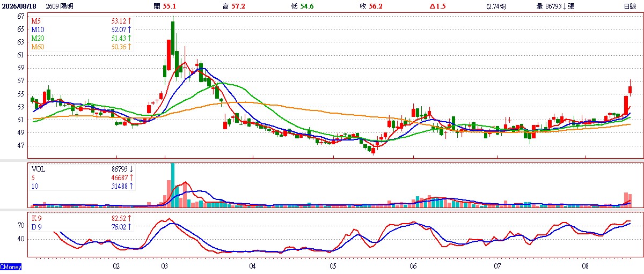Click the 08 month marker on the axis
The width and height of the screenshot is (644, 274).
pos(586,265)
